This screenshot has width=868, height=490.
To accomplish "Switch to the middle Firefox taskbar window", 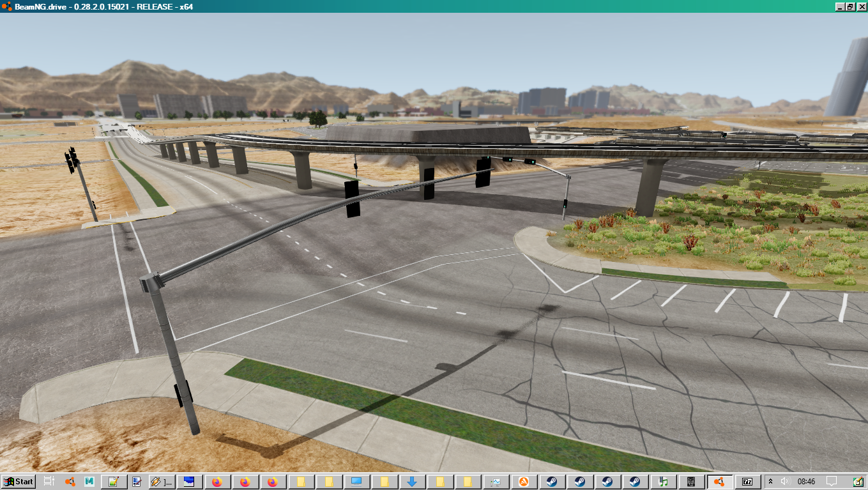I will tap(245, 482).
